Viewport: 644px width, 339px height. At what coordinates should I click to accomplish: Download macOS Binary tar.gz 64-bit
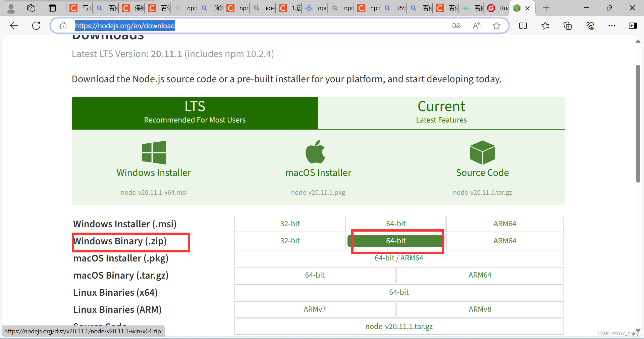click(315, 275)
